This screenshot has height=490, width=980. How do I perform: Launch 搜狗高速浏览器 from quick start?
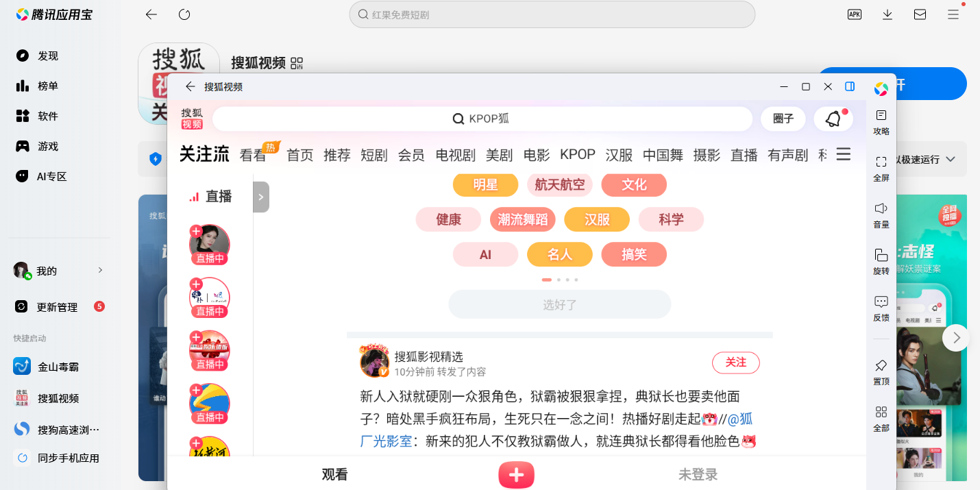pyautogui.click(x=57, y=430)
